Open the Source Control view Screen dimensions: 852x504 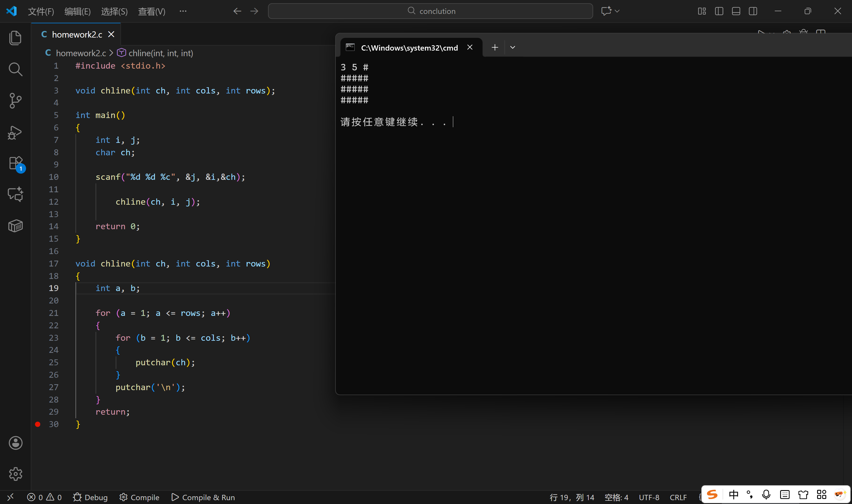[x=15, y=101]
